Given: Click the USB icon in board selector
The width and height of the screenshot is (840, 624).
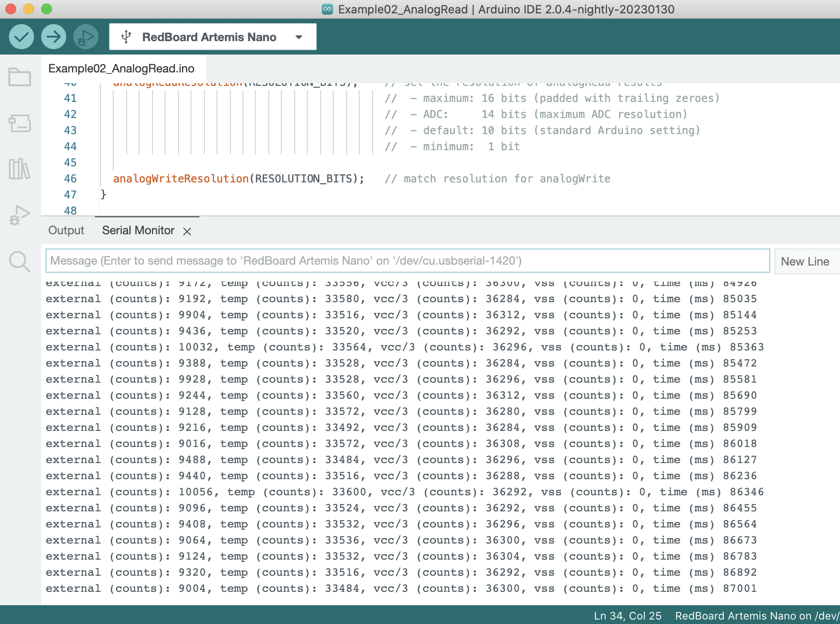Looking at the screenshot, I should 126,37.
